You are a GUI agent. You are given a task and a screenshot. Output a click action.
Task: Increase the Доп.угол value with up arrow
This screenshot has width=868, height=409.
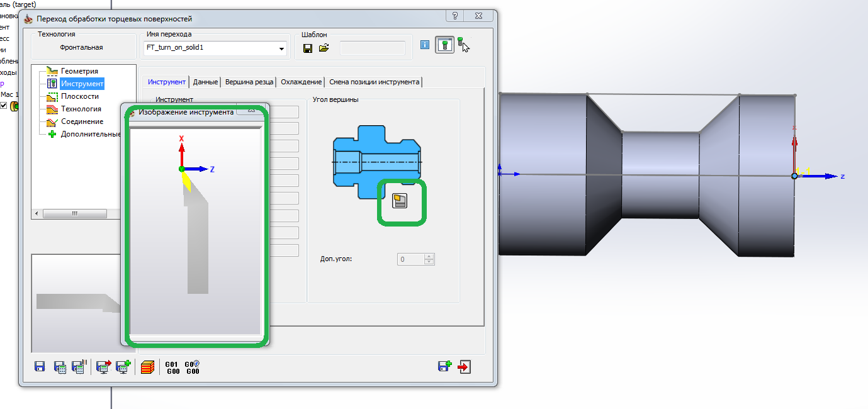[x=429, y=256]
